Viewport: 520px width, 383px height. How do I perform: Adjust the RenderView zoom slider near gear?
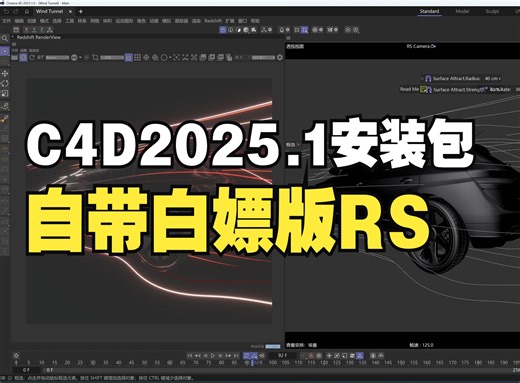click(x=263, y=57)
